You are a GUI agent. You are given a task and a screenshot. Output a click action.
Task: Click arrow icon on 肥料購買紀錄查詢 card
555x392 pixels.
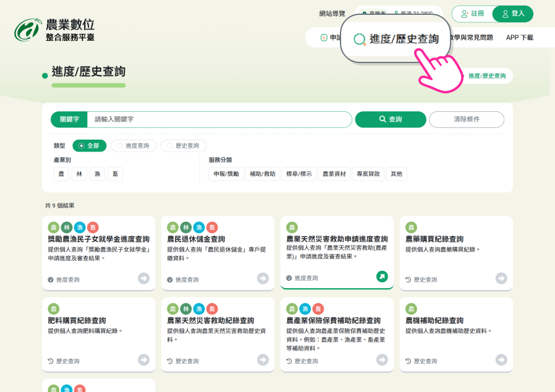coord(143,360)
